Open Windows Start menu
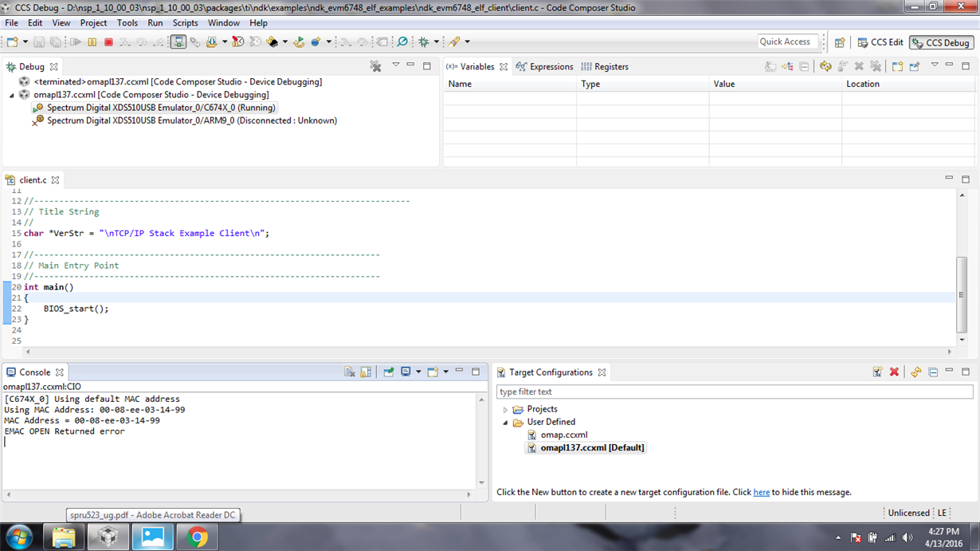Screen dimensions: 980x551 (18, 537)
